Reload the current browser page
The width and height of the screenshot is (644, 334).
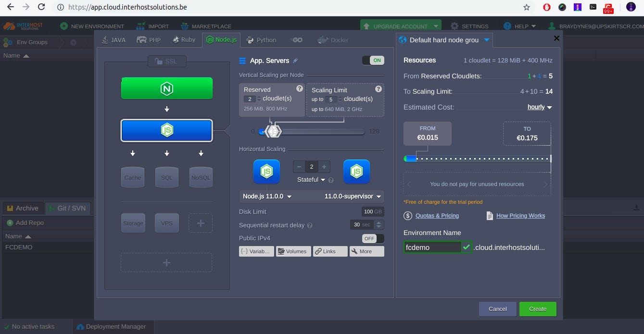[x=41, y=7]
